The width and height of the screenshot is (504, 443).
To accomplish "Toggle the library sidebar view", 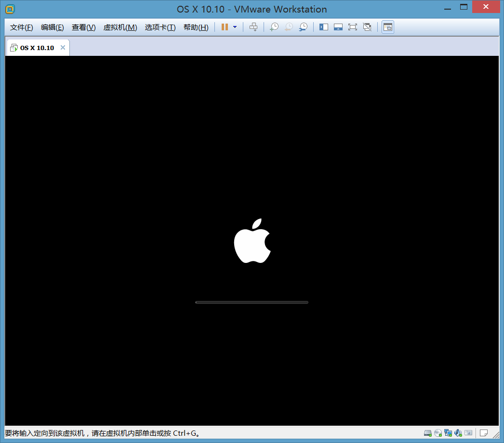I will pyautogui.click(x=324, y=27).
